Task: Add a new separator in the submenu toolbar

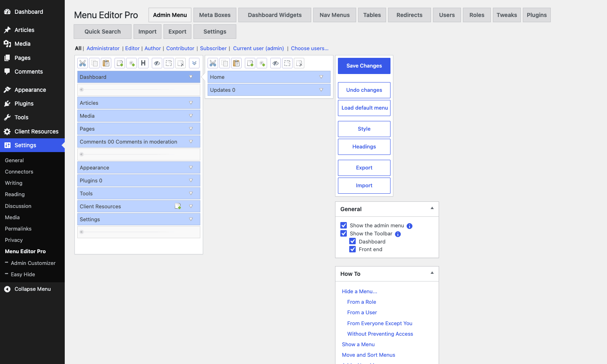Action: click(x=262, y=63)
